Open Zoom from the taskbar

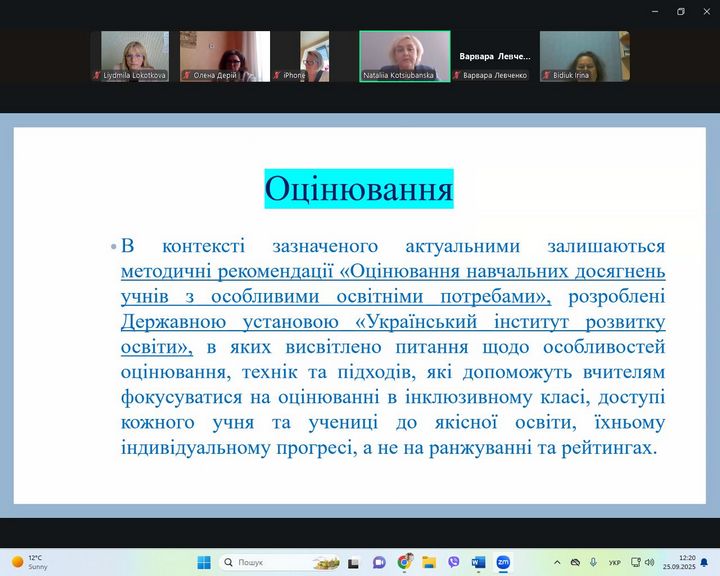503,562
